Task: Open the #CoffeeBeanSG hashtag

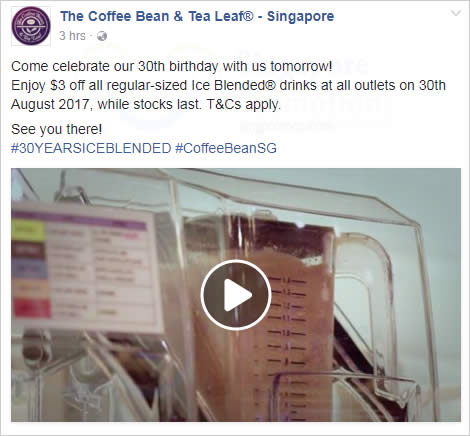Action: click(226, 148)
